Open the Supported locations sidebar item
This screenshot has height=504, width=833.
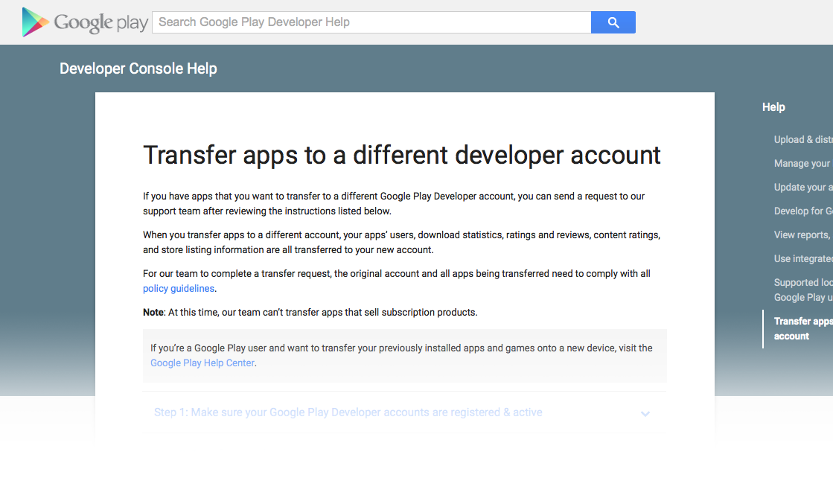click(803, 290)
